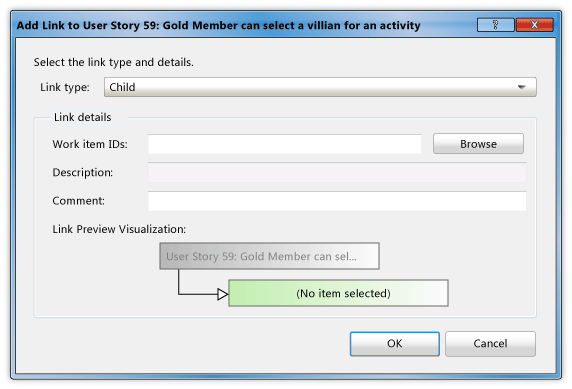Click the 'Select the link type and details.' text
572x389 pixels.
point(113,62)
